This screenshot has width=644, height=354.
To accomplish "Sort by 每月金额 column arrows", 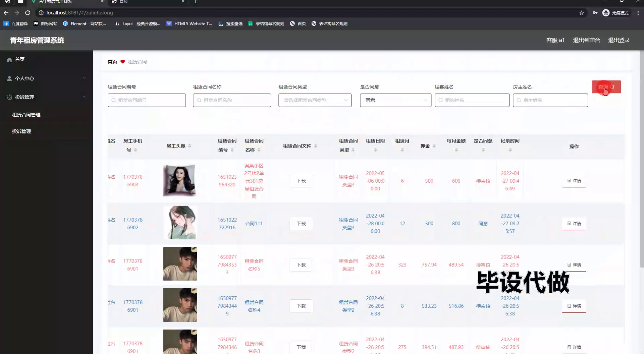I will pos(456,150).
